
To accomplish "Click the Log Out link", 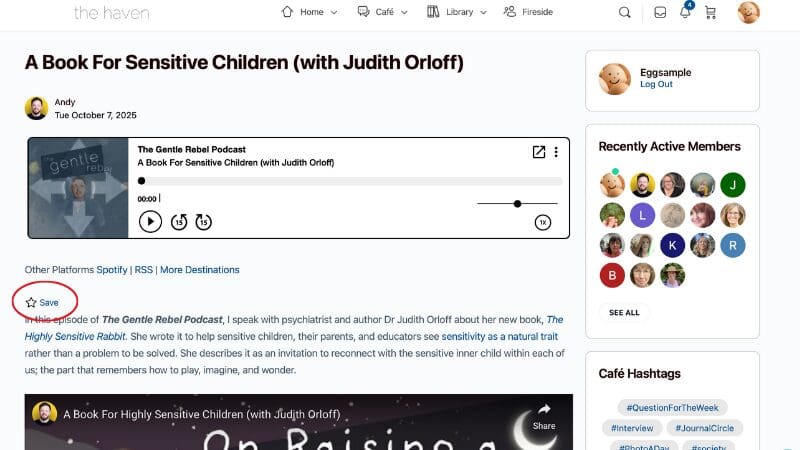I will [656, 84].
